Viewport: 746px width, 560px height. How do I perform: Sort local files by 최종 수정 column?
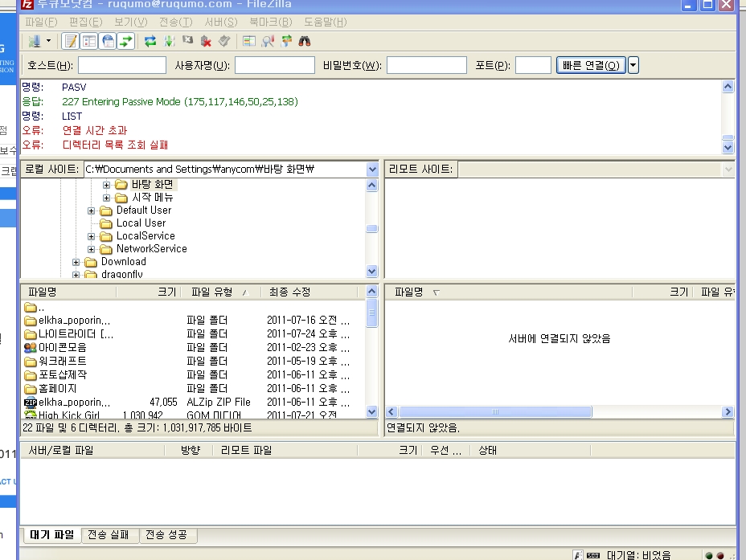click(289, 292)
